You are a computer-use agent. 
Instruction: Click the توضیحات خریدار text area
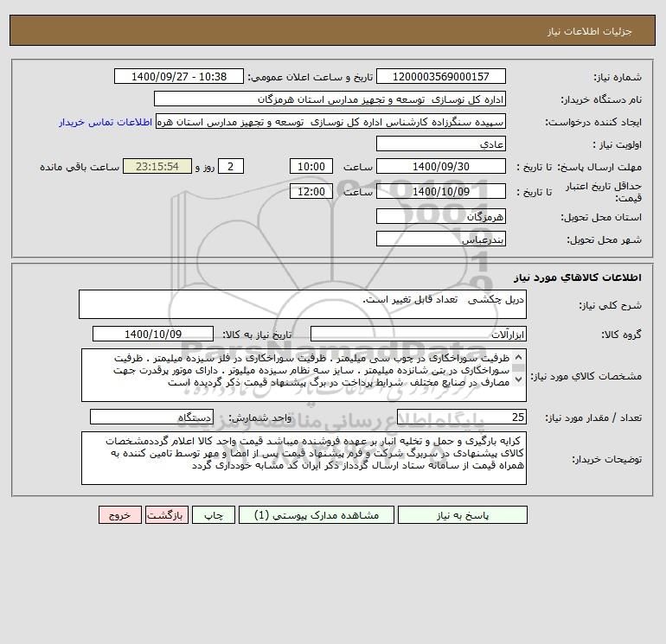coord(304,458)
